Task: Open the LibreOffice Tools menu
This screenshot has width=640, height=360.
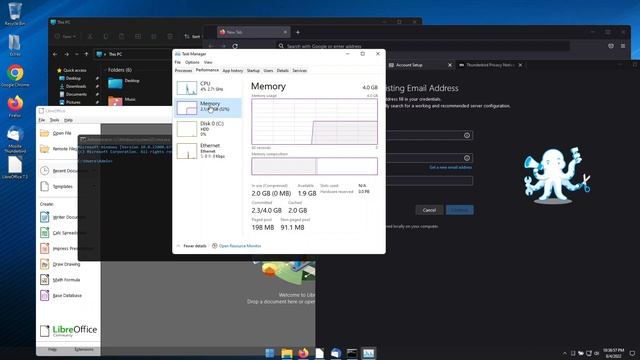Action: (54, 120)
